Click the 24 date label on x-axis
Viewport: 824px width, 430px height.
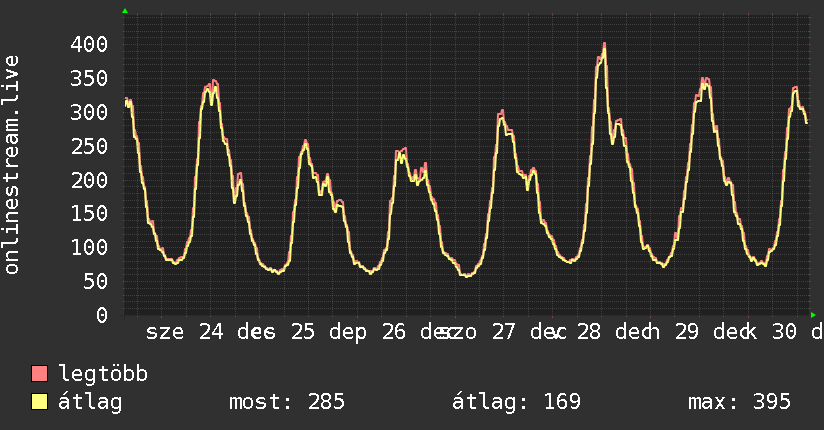coord(211,332)
